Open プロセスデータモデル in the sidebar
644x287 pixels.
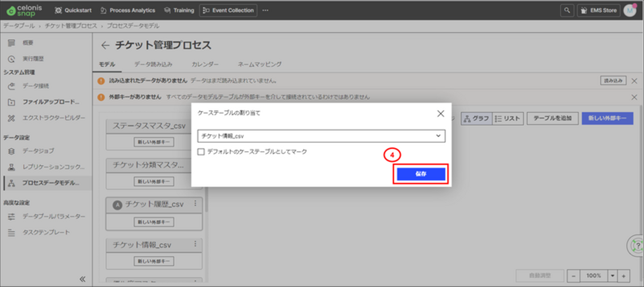(x=47, y=183)
